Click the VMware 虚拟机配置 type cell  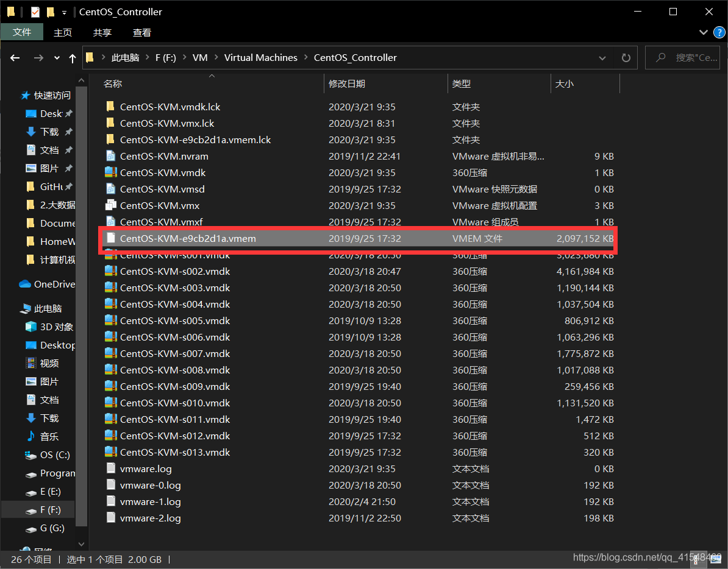click(494, 205)
